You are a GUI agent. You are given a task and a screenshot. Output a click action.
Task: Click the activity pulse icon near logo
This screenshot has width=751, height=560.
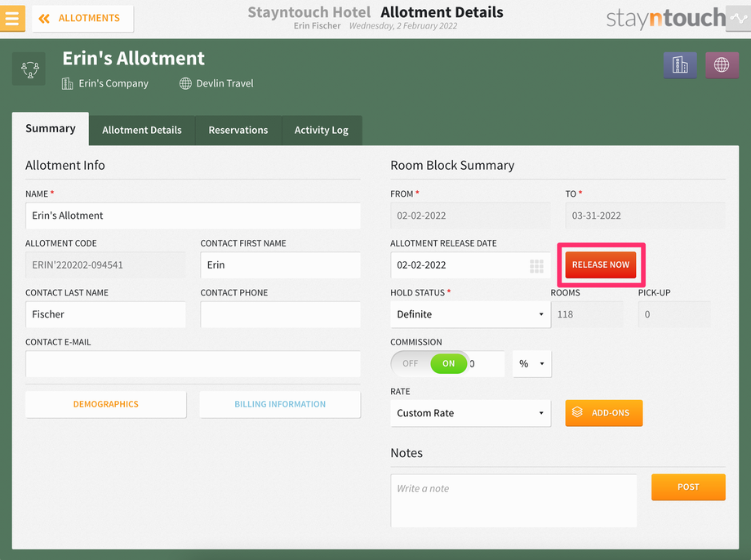pyautogui.click(x=738, y=19)
